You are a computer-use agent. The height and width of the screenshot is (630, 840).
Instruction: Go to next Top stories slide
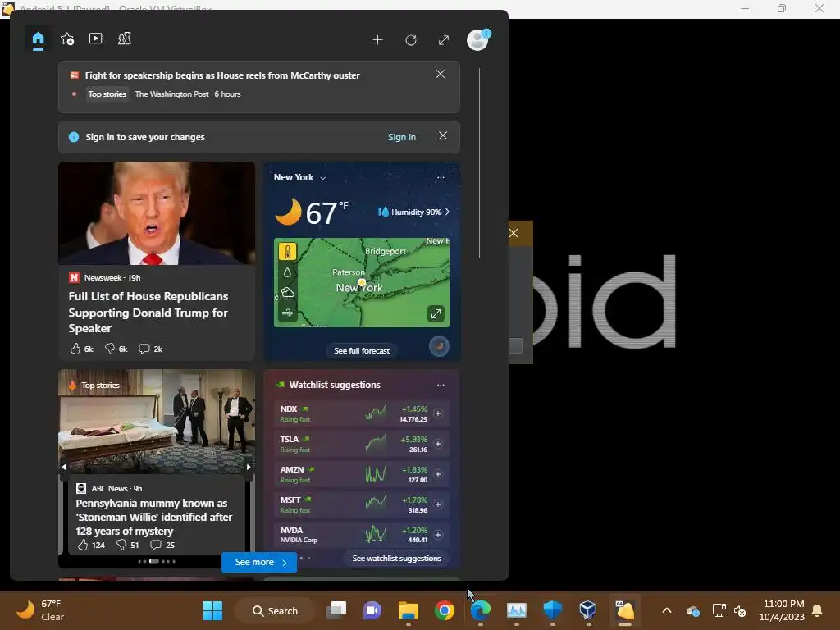(x=249, y=467)
